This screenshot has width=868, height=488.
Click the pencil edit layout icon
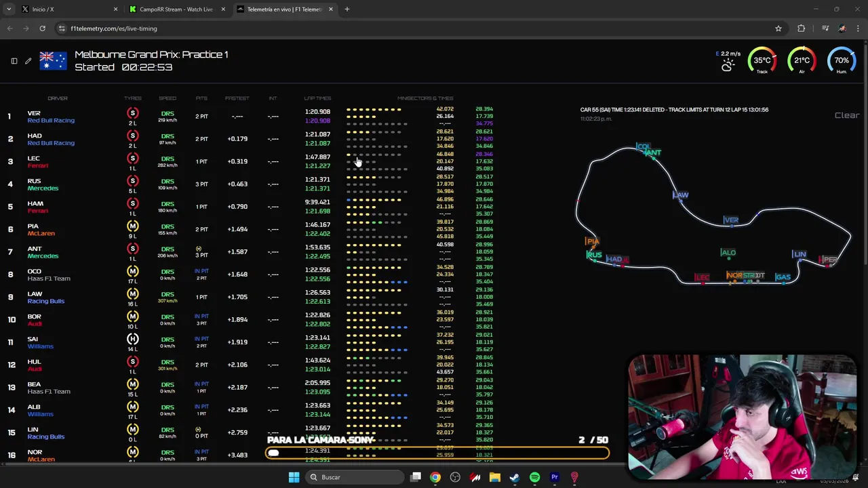click(28, 61)
